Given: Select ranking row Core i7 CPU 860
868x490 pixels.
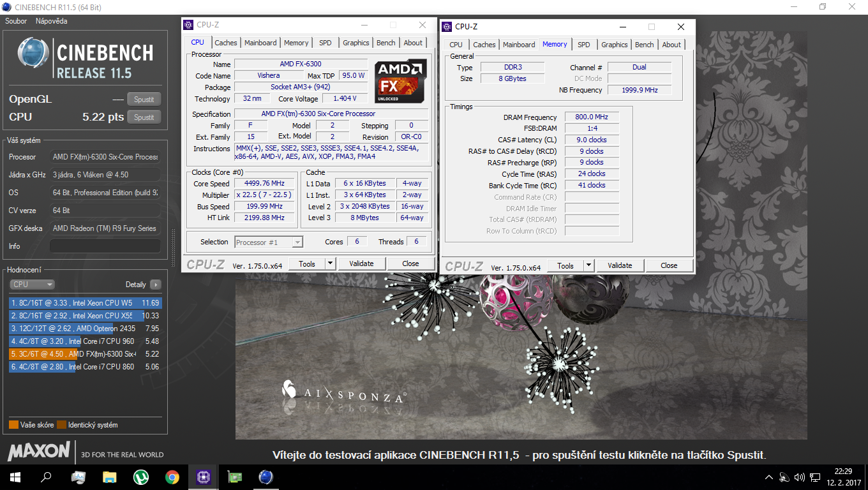Looking at the screenshot, I should tap(86, 367).
